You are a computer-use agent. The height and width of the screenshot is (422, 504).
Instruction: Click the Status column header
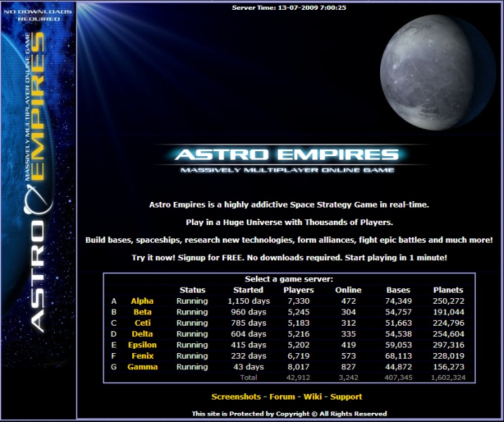192,290
